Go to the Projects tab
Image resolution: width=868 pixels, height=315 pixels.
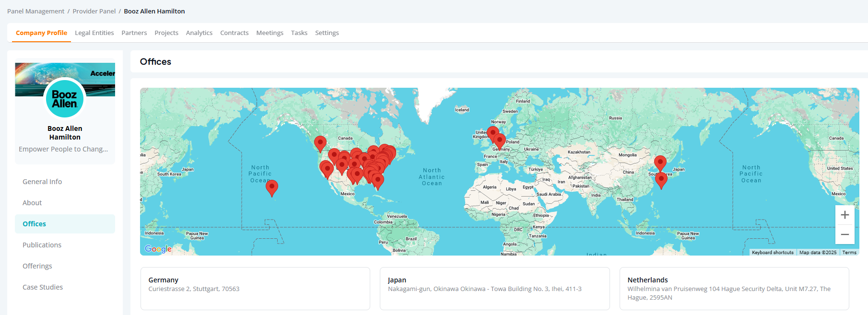click(166, 33)
